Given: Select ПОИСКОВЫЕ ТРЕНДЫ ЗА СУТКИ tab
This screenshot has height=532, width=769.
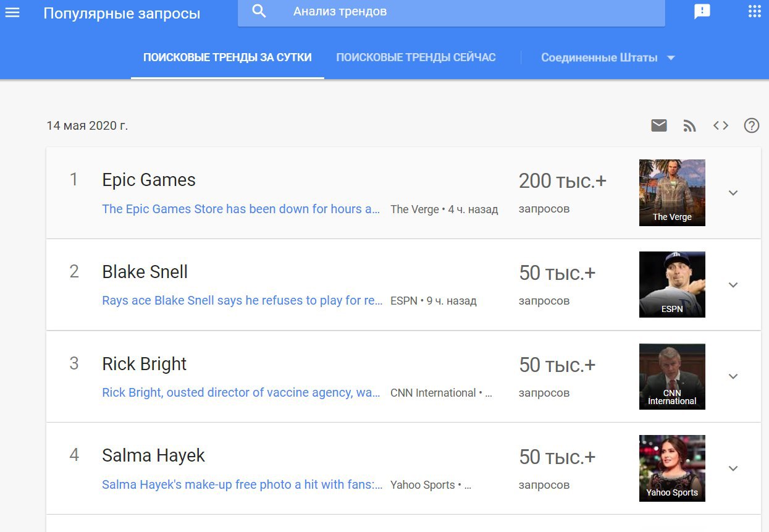Looking at the screenshot, I should pyautogui.click(x=227, y=57).
